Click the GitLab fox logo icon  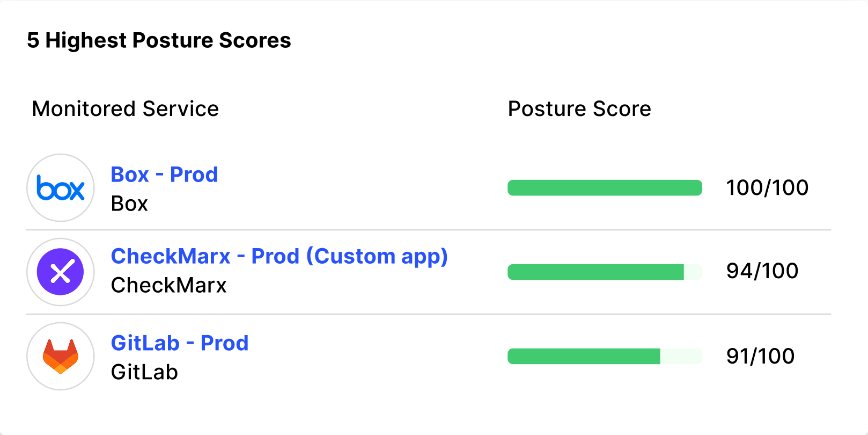point(61,356)
